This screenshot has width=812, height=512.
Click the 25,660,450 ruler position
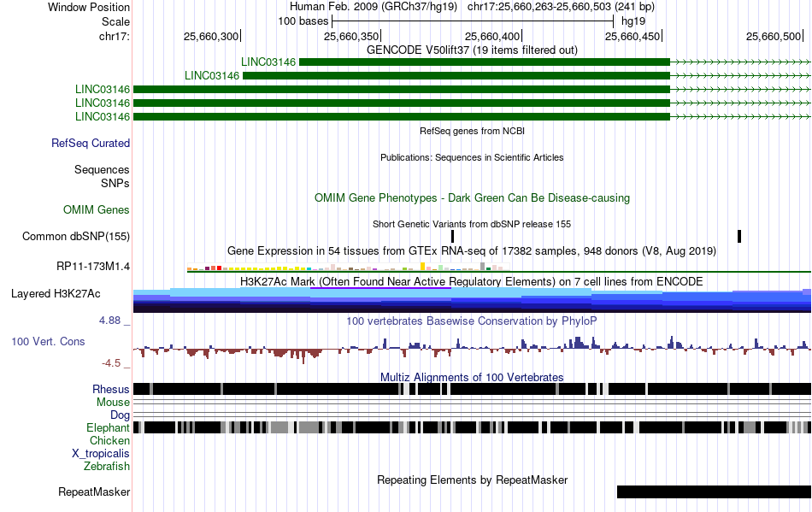[x=633, y=36]
